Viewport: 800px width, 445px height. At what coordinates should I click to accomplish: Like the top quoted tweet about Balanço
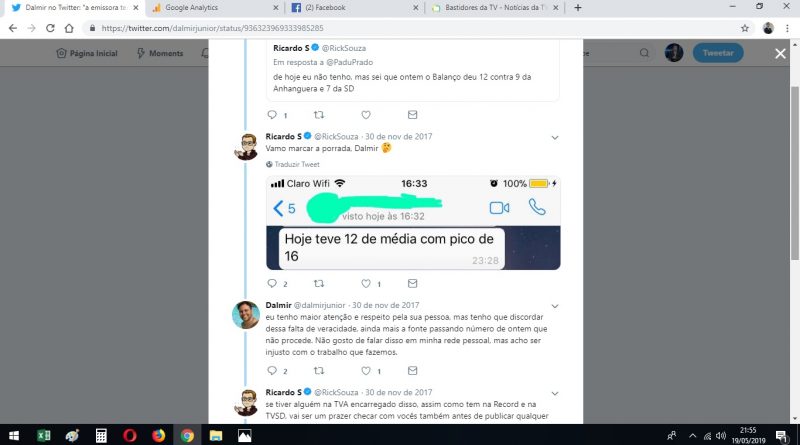click(366, 115)
